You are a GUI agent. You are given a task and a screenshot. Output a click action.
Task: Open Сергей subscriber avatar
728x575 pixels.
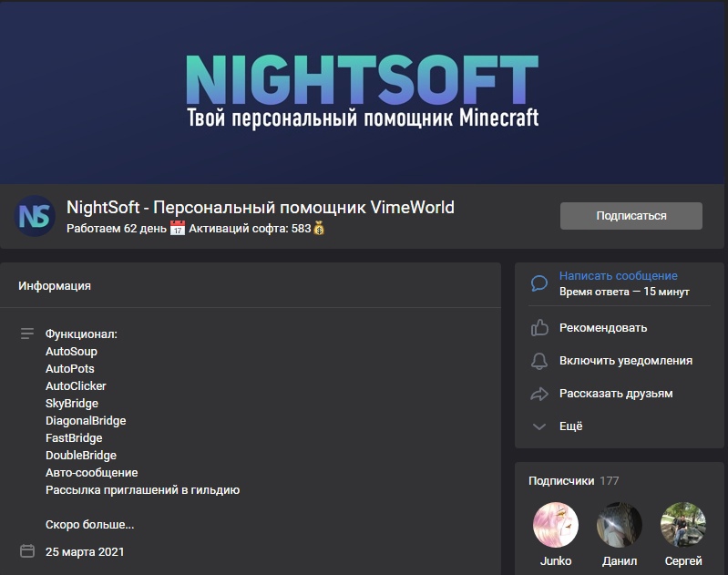coord(683,525)
